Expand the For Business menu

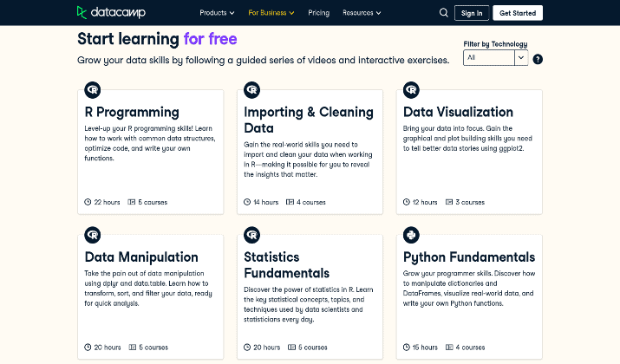(271, 13)
